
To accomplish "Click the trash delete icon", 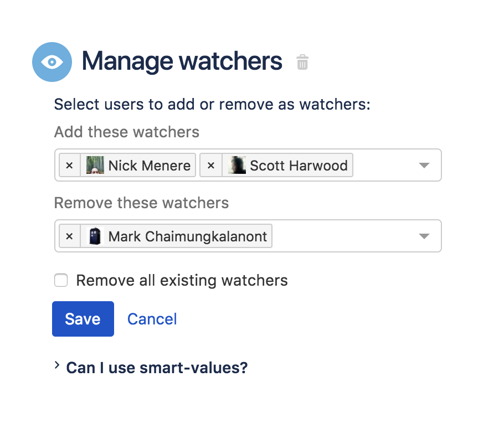I will (x=302, y=62).
